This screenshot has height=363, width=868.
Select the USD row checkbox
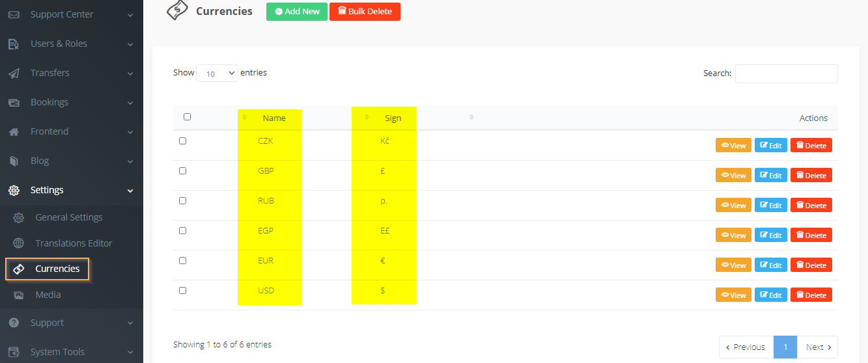182,290
